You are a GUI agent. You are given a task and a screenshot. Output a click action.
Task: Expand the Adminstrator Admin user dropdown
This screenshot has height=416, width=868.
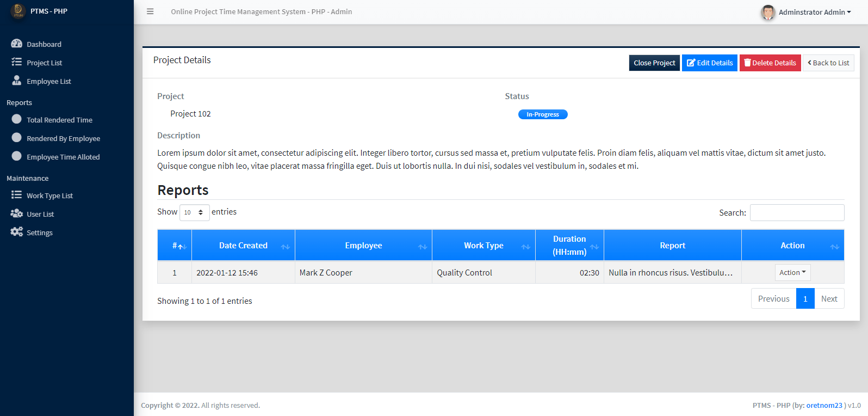point(814,12)
